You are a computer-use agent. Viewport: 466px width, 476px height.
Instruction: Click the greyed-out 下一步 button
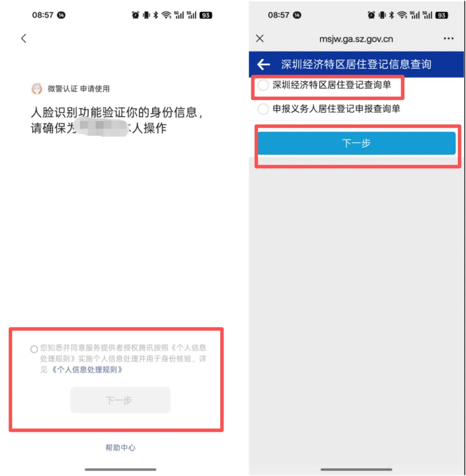(120, 400)
